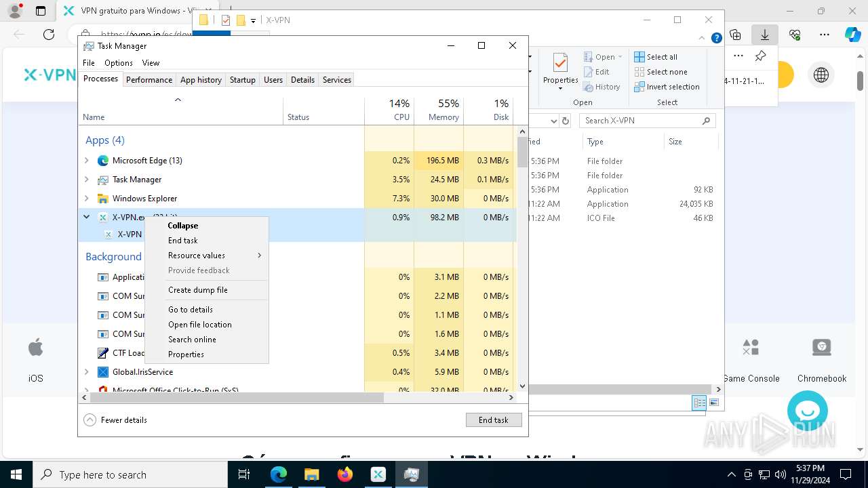
Task: Open the Windows Start menu
Action: 16,474
